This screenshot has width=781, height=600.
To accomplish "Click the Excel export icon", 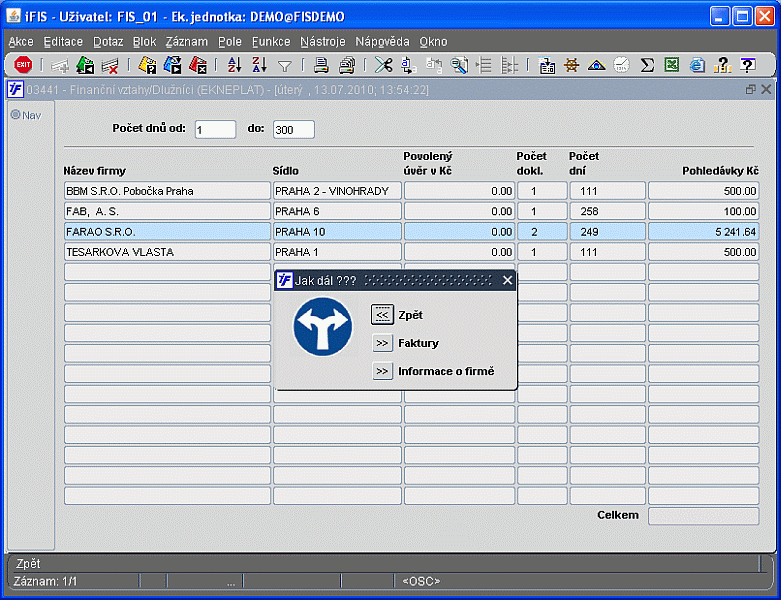I will tap(672, 65).
